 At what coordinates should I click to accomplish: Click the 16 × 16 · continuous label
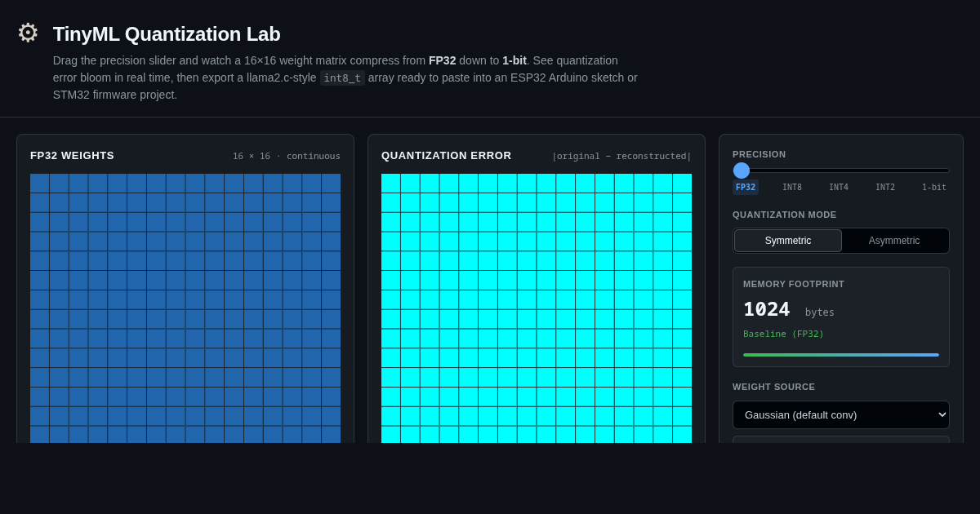click(x=287, y=156)
